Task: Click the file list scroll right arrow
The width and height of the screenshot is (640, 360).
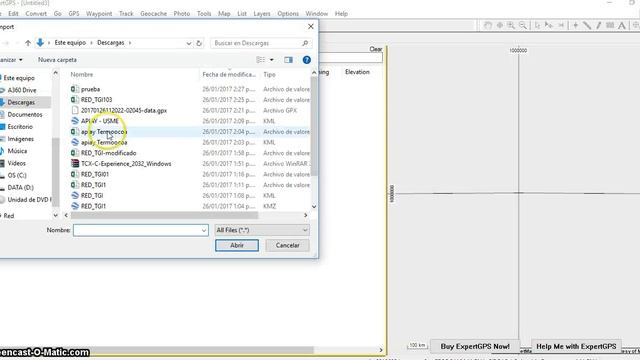Action: tap(305, 215)
